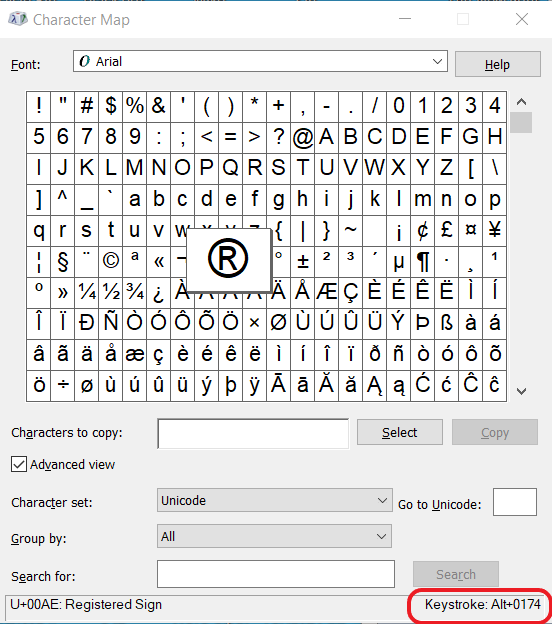
Task: Click the Keystroke: Alt+0174 status text
Action: 482,604
